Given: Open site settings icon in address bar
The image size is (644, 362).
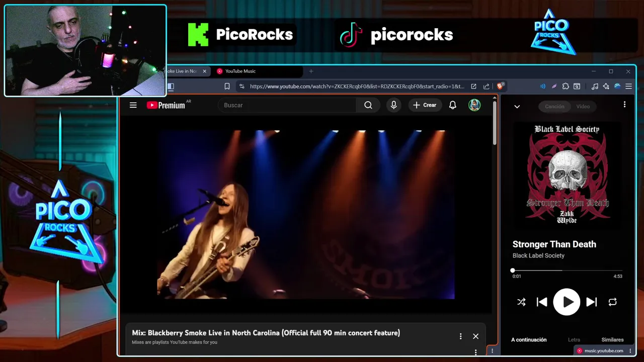Looking at the screenshot, I should [242, 86].
